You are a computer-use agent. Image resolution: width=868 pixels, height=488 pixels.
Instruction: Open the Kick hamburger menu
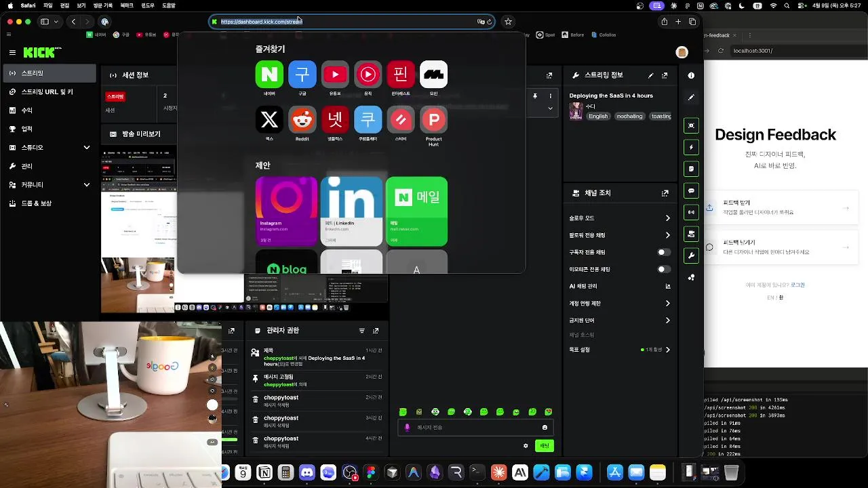tap(12, 52)
